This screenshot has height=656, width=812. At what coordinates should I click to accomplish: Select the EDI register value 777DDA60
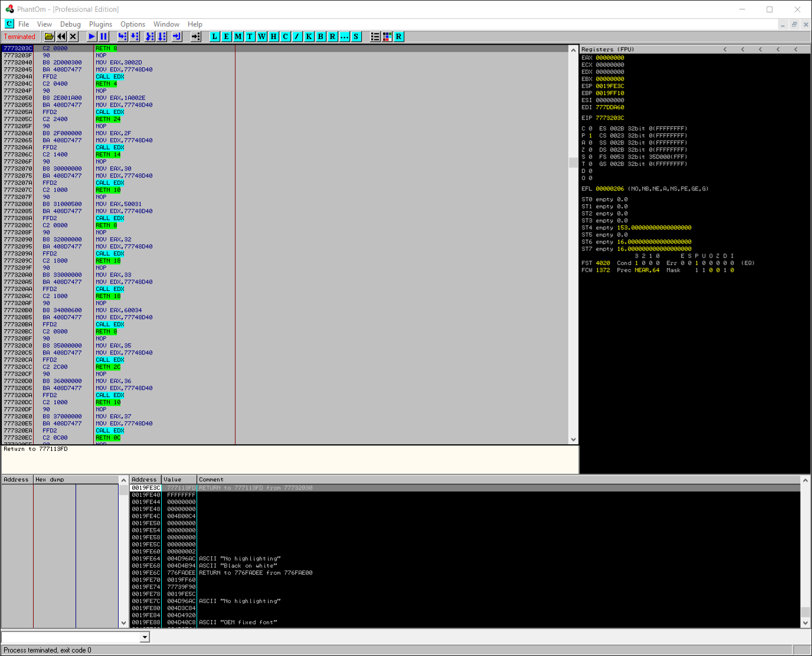[x=610, y=107]
